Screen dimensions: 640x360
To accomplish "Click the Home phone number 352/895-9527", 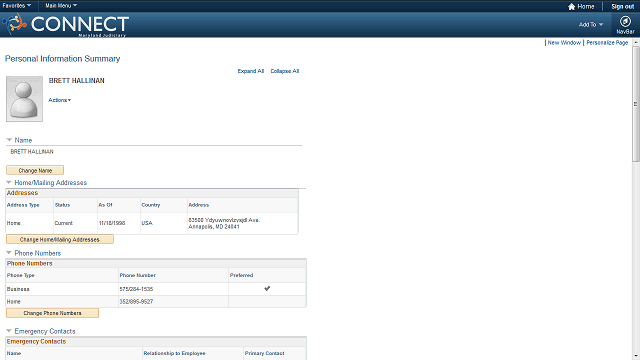I will 136,302.
